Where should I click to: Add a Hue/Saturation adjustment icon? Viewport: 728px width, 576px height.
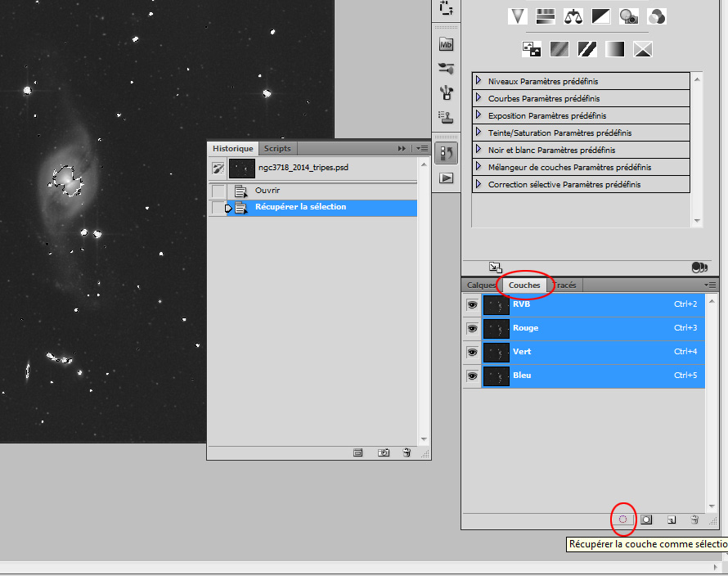545,16
